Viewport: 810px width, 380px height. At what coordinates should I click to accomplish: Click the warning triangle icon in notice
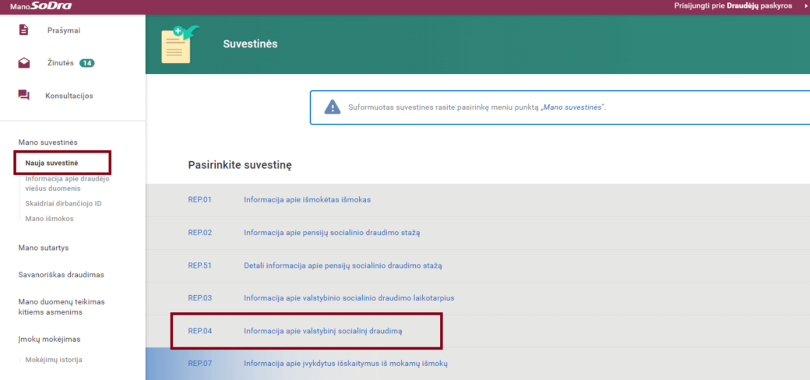coord(332,107)
